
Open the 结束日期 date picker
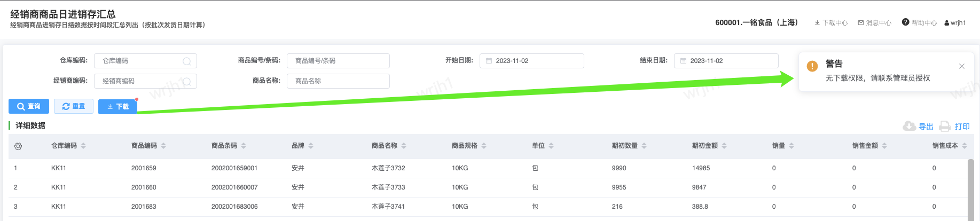(x=726, y=61)
